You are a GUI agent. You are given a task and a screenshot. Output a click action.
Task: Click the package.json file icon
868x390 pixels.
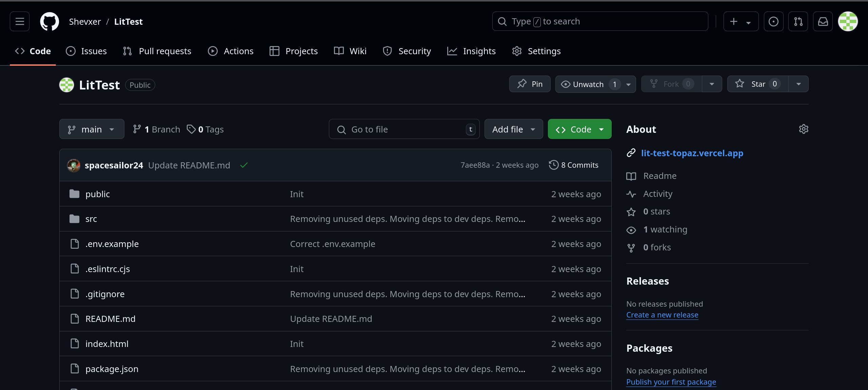tap(75, 368)
